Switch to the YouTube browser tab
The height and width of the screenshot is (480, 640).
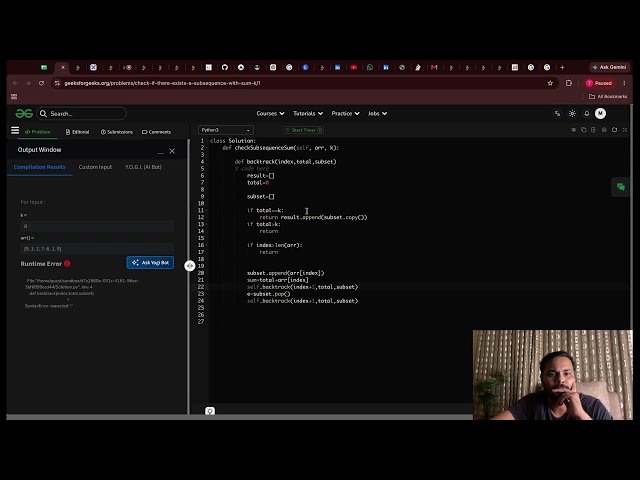353,67
